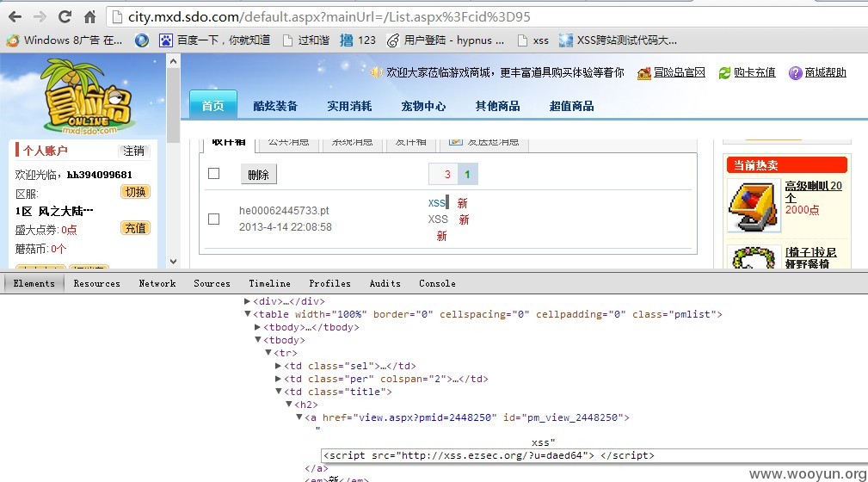
Task: Switch to the Profiles devtools tab
Action: 330,283
